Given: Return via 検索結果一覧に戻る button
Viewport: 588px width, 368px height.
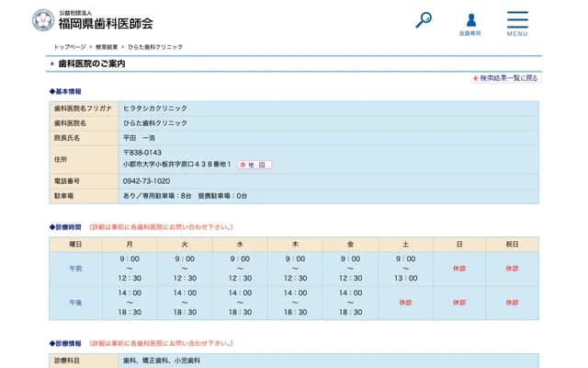Looking at the screenshot, I should click(504, 78).
